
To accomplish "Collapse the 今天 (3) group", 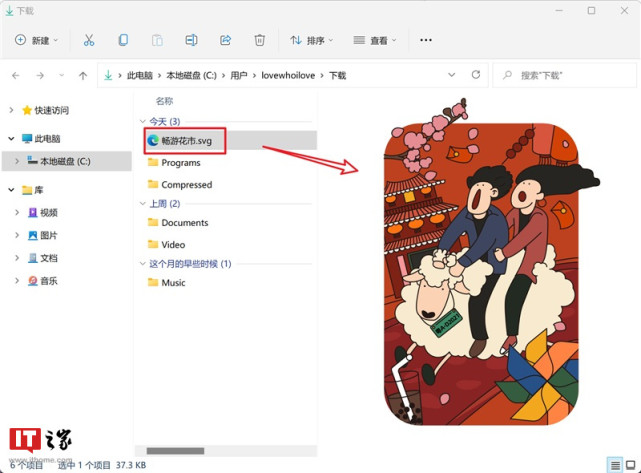I will click(x=143, y=121).
